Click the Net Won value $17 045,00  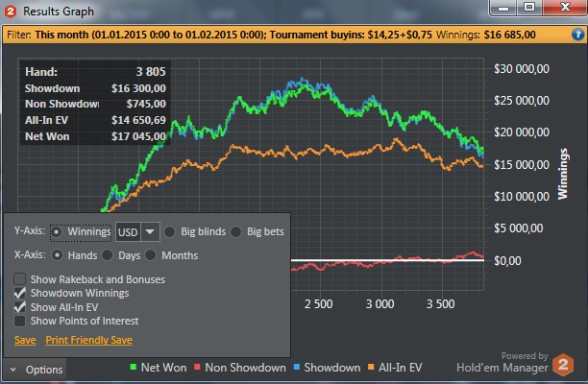tap(138, 136)
